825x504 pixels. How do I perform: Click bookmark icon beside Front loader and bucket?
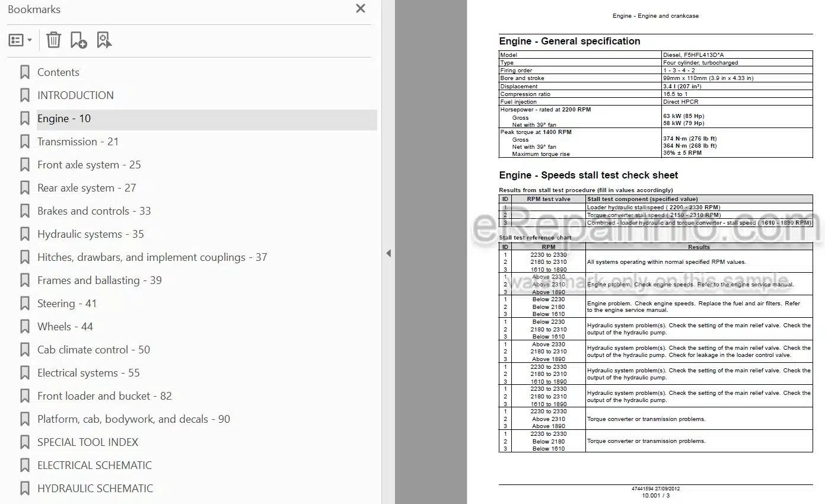[24, 396]
